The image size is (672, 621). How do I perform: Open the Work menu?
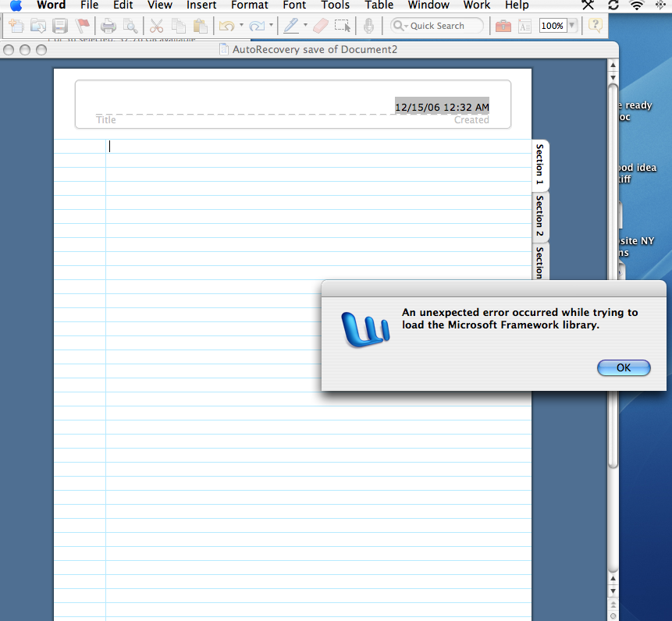click(477, 5)
